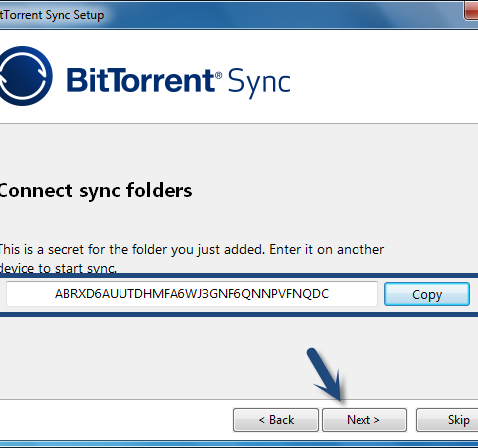Click the blue highlight bar above the secret field
The width and height of the screenshot is (478, 448).
pyautogui.click(x=239, y=275)
